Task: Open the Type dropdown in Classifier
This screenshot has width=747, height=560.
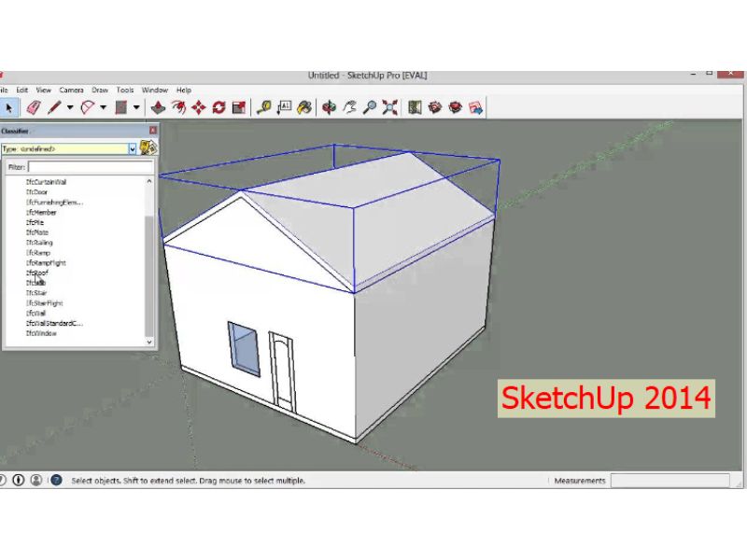Action: click(132, 148)
